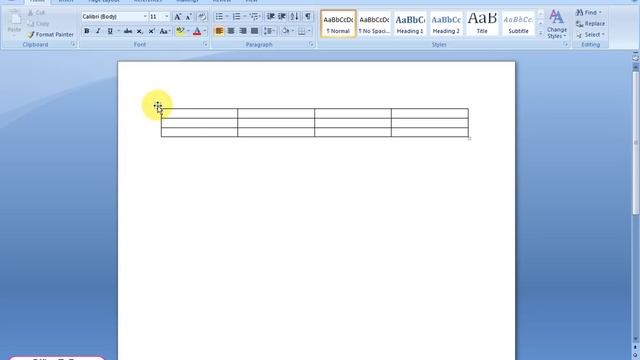The width and height of the screenshot is (640, 360).
Task: Click the Format Painter button
Action: point(51,35)
